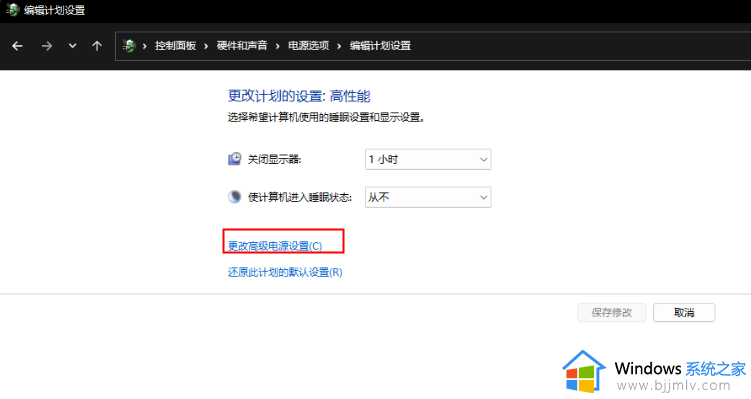Click 还原此计划的默认设置(R) link
This screenshot has width=751, height=399.
coord(285,273)
